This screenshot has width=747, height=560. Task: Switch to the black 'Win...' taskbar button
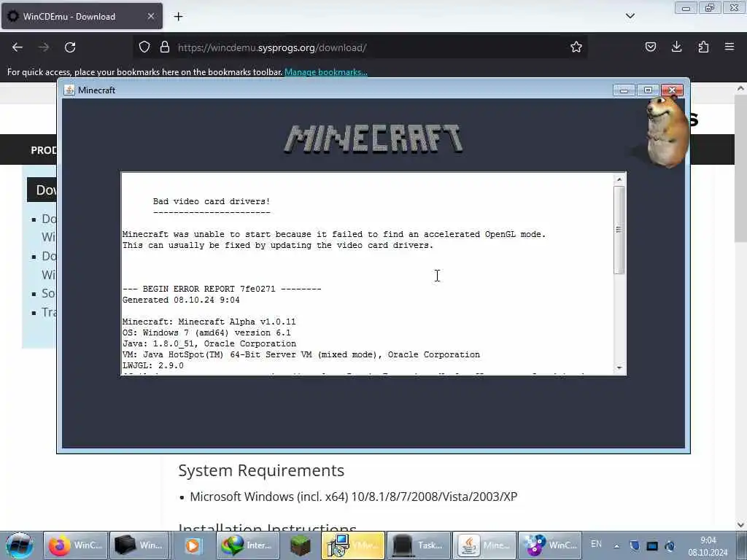[139, 545]
